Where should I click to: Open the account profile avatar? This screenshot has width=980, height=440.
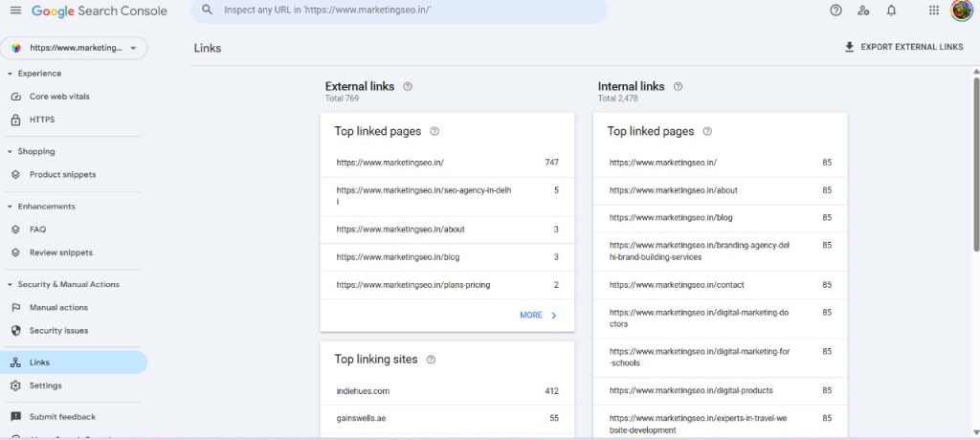click(961, 10)
